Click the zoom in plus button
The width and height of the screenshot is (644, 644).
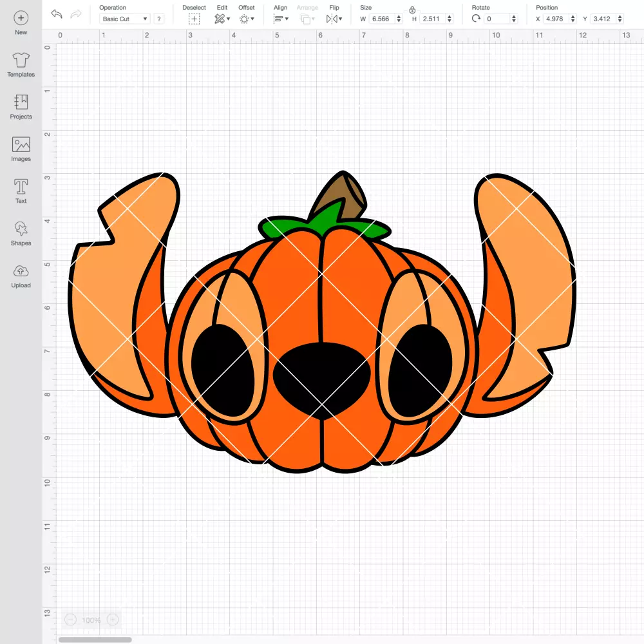(113, 620)
